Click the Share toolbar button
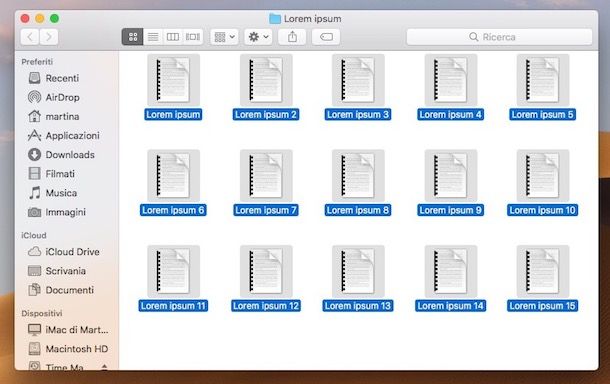 click(x=292, y=37)
